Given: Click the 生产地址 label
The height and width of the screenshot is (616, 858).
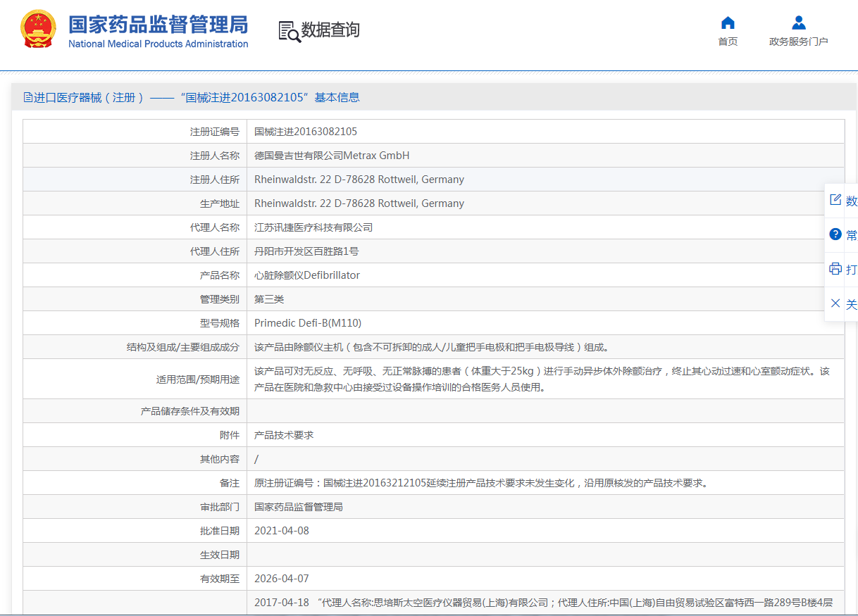Looking at the screenshot, I should pyautogui.click(x=220, y=203).
